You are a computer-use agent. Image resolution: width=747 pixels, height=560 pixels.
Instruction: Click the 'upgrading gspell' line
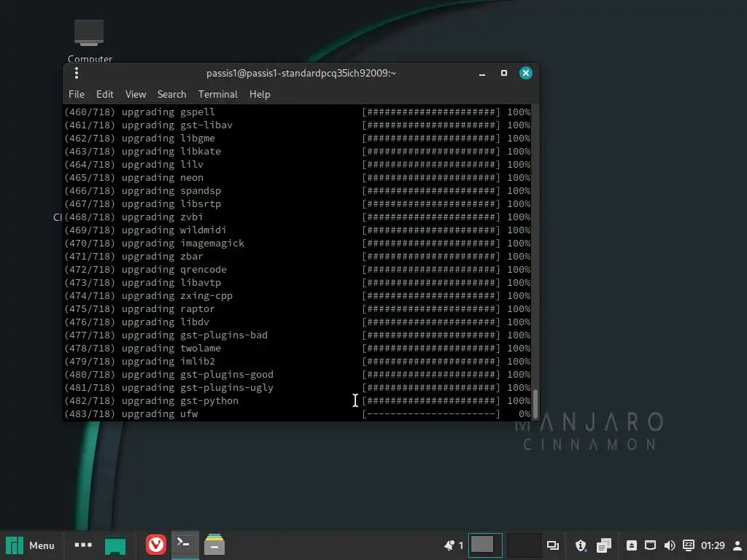[298, 112]
